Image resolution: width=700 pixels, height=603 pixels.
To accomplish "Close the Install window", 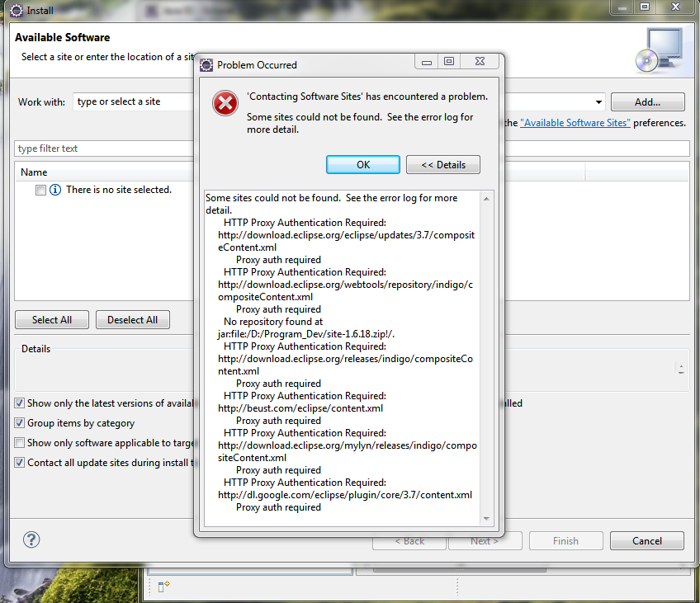I will (676, 7).
